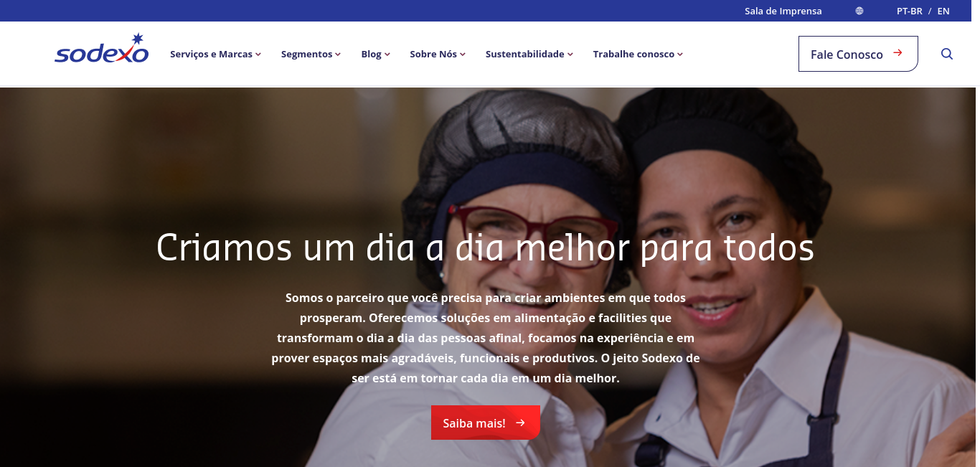Image resolution: width=980 pixels, height=467 pixels.
Task: Open the Sala de Imprensa link
Action: (x=783, y=11)
